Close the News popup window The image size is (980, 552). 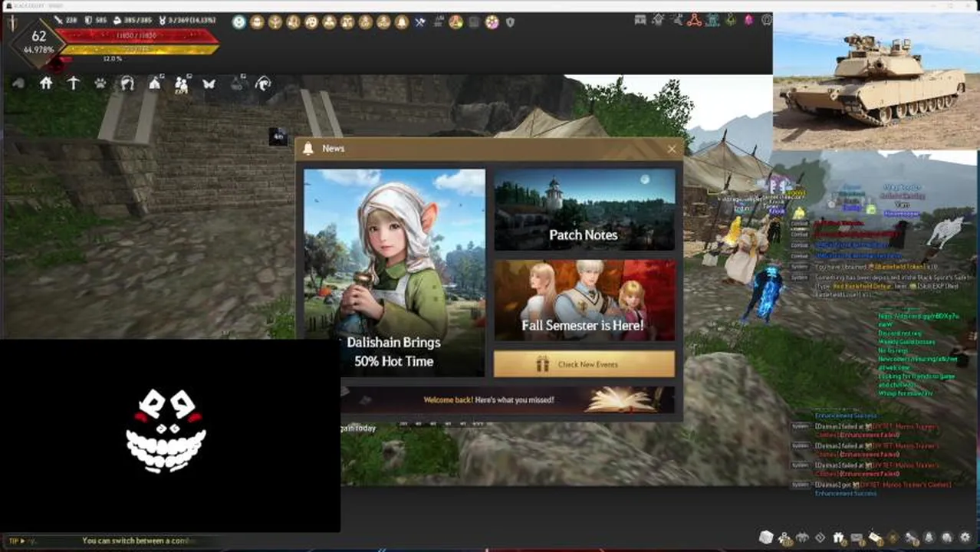coord(672,149)
